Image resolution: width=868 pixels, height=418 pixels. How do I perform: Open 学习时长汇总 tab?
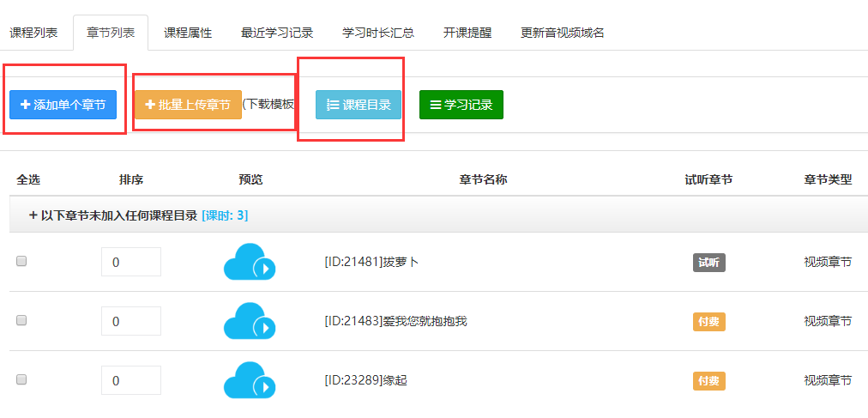(378, 33)
